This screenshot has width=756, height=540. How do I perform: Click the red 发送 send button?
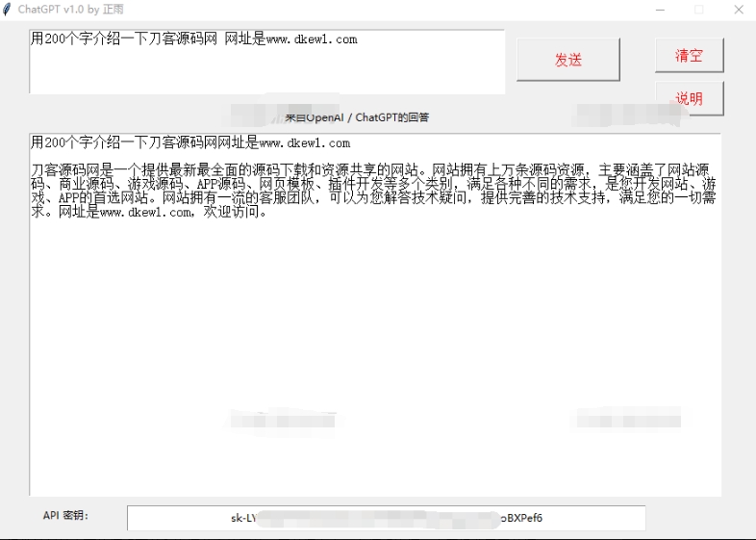point(568,60)
